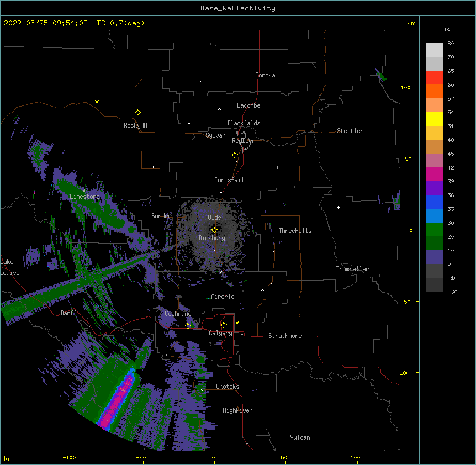Click the Banff label
Viewport: 476px width, 465px height.
68,313
